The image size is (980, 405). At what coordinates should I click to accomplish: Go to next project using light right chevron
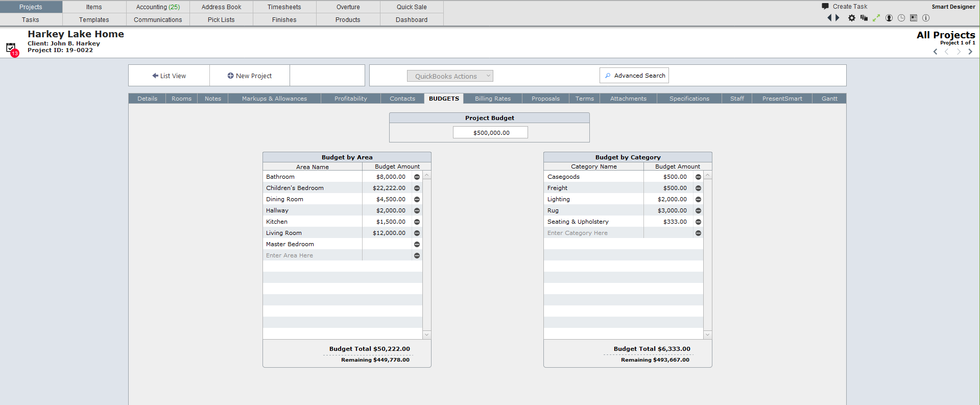(x=959, y=52)
